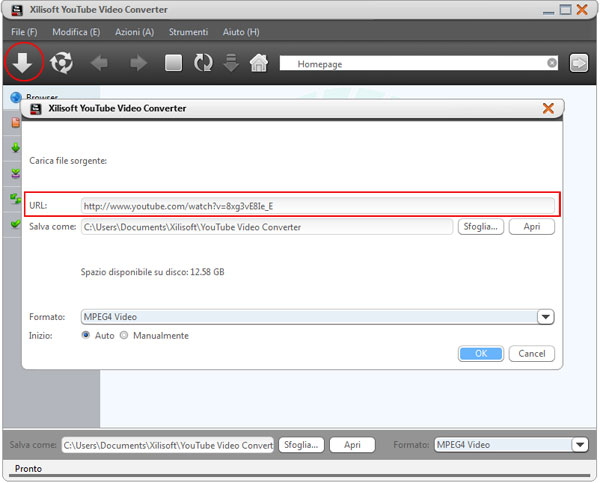The image size is (600, 483).
Task: Click the 'Pronto' status bar text
Action: [28, 468]
